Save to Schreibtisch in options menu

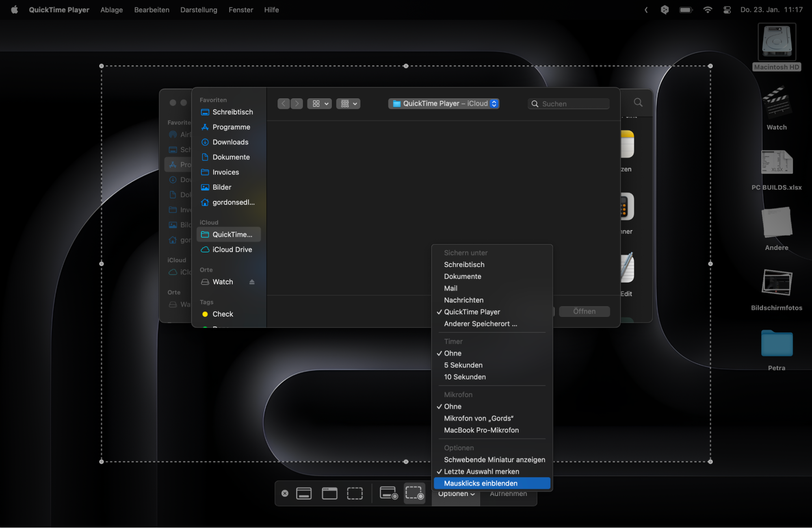[x=492, y=265]
